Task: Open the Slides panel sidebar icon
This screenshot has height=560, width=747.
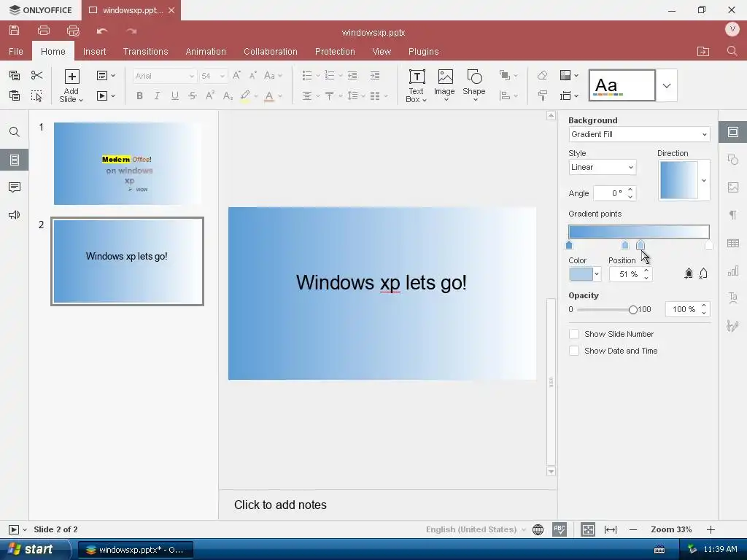Action: pyautogui.click(x=15, y=160)
